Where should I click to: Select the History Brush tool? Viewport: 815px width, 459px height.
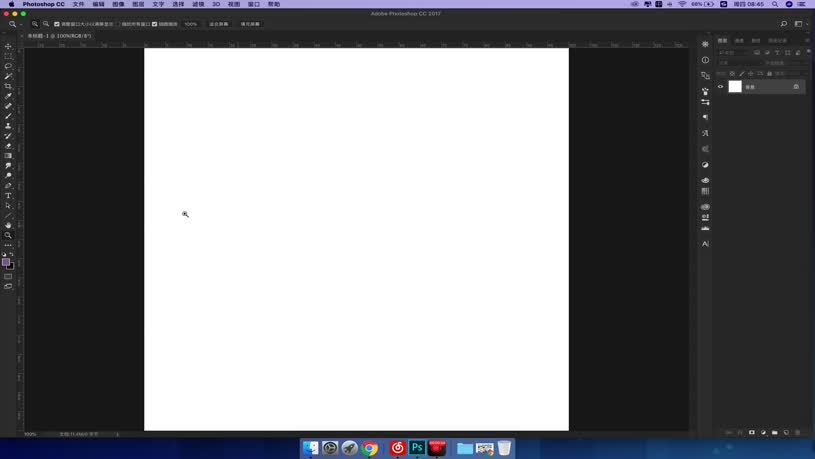tap(8, 136)
